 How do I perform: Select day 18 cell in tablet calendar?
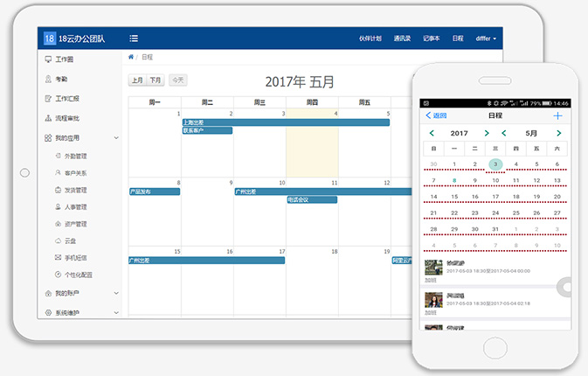click(x=313, y=281)
